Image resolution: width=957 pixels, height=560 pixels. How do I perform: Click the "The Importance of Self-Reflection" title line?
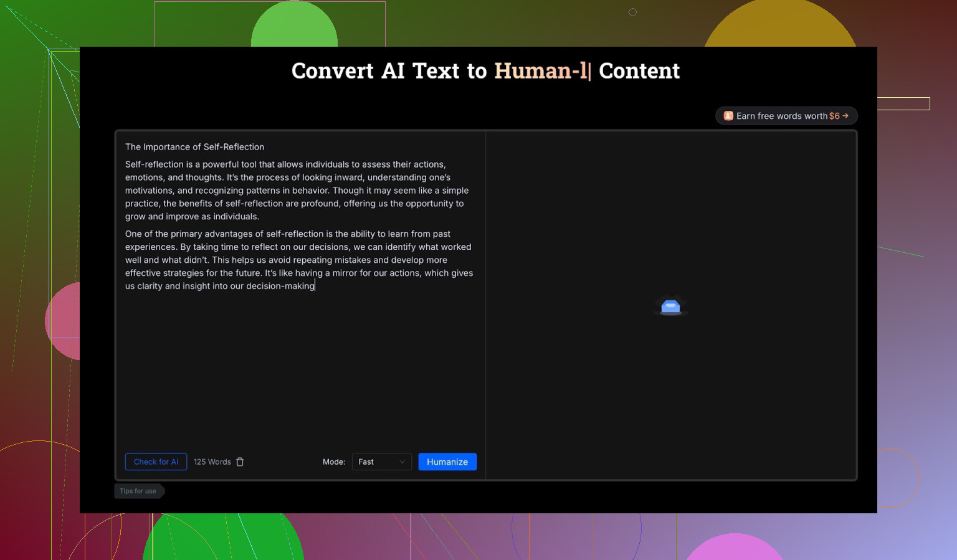pos(194,147)
